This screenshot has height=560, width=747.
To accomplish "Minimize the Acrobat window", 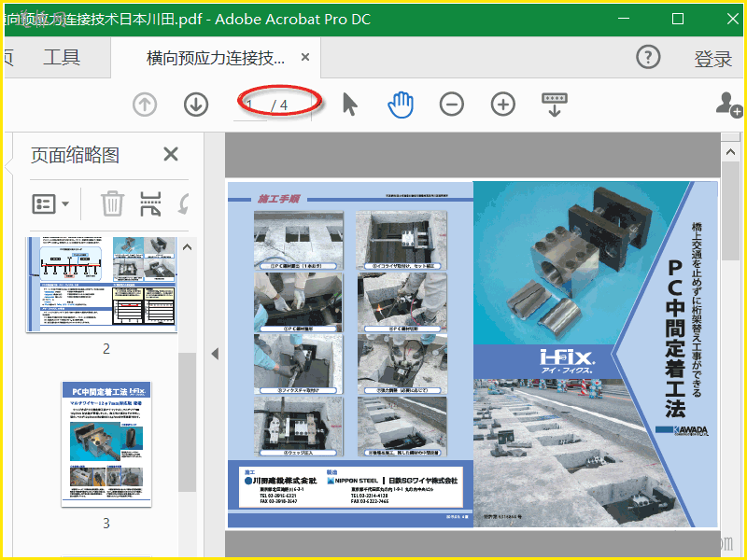I will [624, 19].
